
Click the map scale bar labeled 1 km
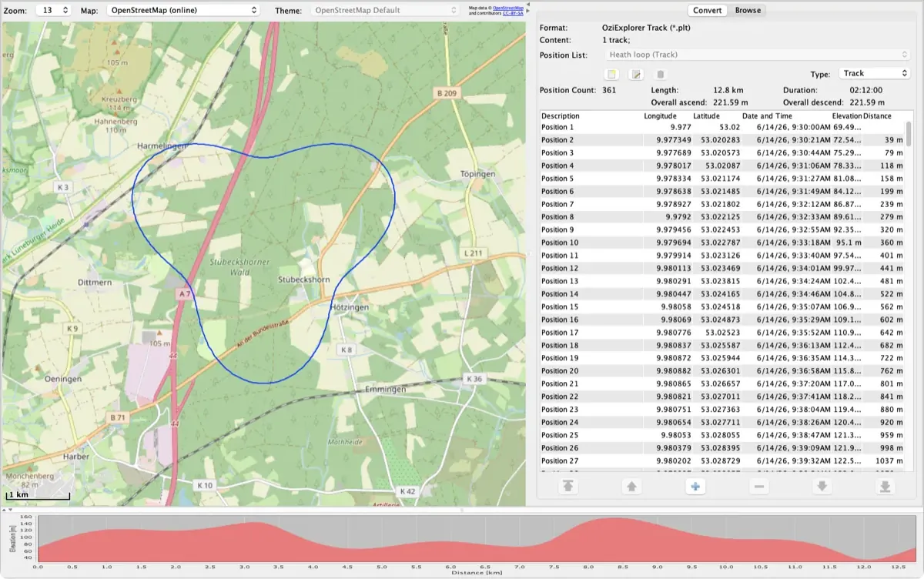pyautogui.click(x=38, y=497)
